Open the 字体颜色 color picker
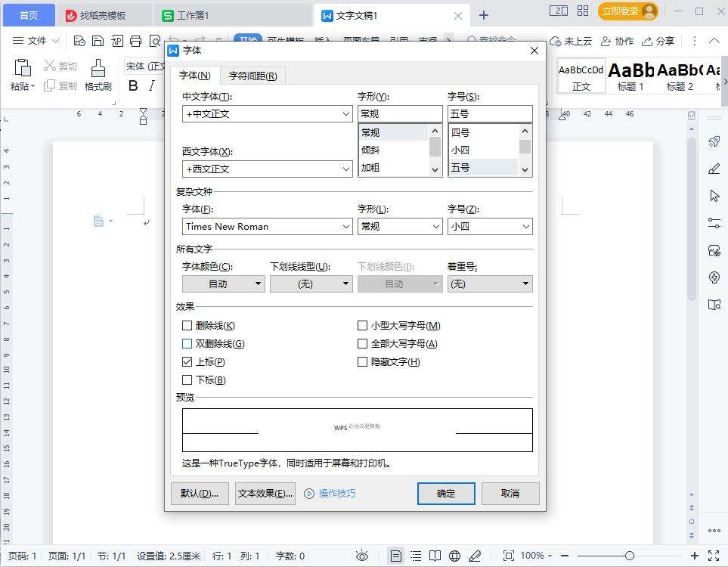Image resolution: width=728 pixels, height=567 pixels. coord(223,284)
